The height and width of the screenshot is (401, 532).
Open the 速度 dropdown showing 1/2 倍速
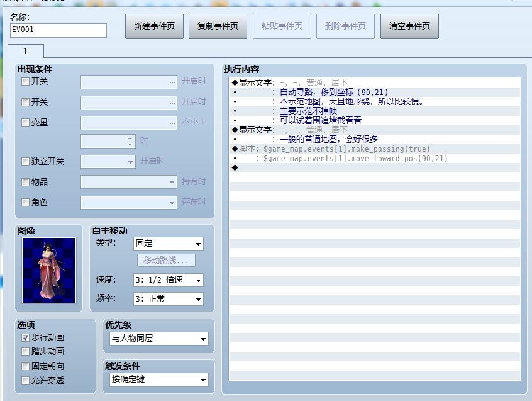point(169,280)
